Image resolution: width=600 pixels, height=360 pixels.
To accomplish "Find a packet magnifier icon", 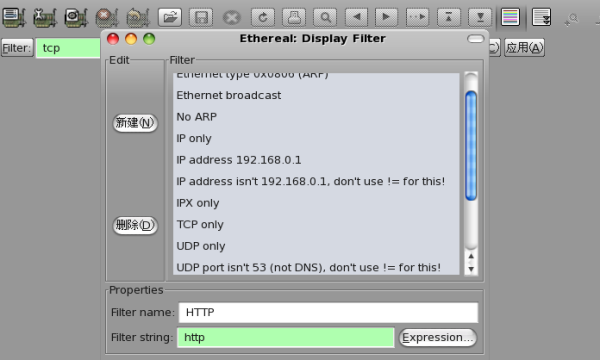I will [325, 17].
